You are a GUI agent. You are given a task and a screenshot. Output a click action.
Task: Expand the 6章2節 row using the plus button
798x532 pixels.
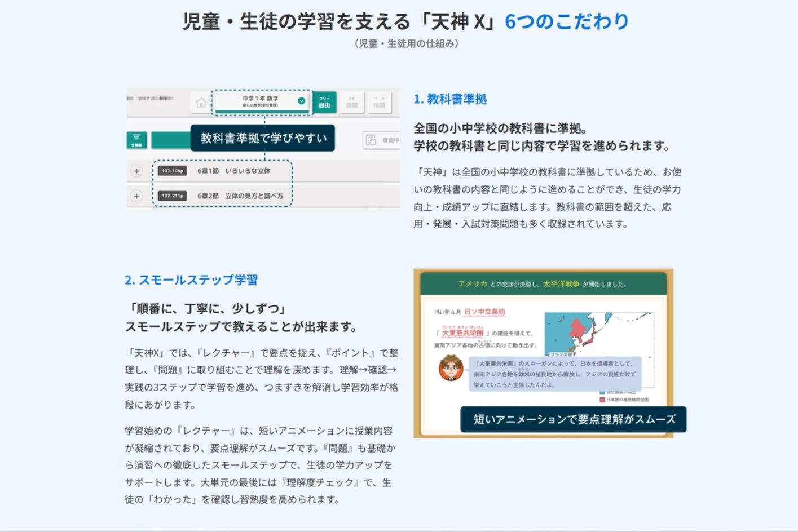(136, 196)
